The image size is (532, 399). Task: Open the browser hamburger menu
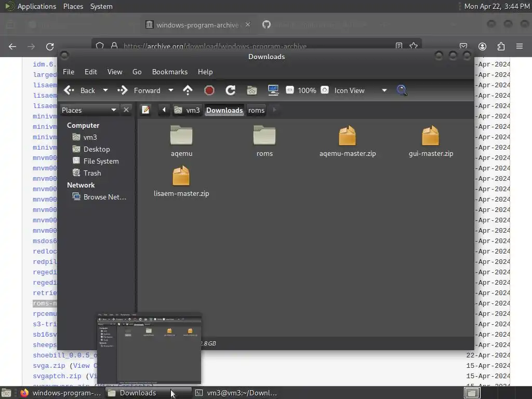pyautogui.click(x=520, y=46)
